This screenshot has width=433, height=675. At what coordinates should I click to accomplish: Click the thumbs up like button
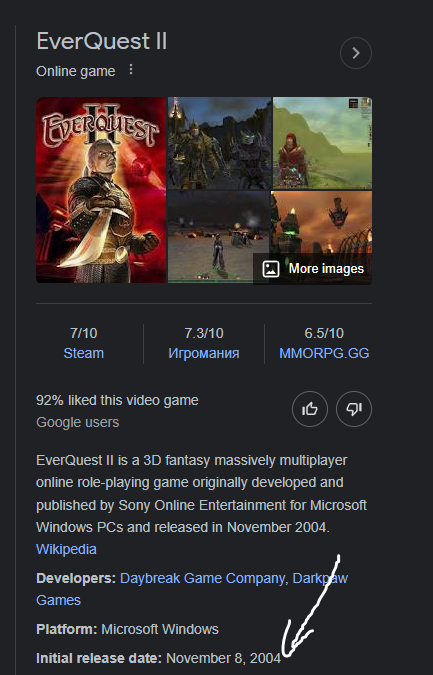(x=310, y=409)
